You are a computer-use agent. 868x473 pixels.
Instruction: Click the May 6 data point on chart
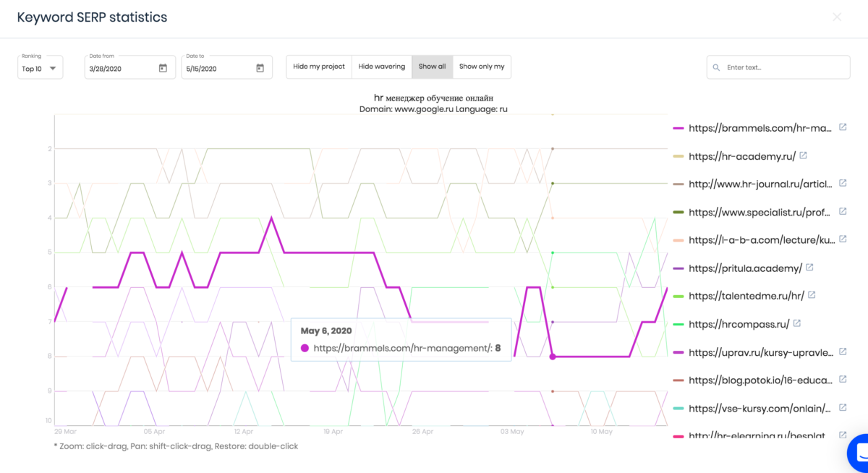[553, 357]
